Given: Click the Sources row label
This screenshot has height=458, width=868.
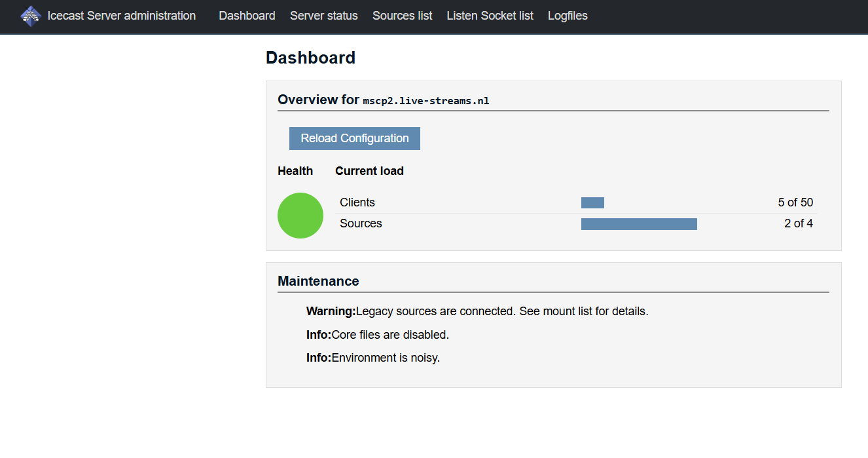Looking at the screenshot, I should click(361, 223).
